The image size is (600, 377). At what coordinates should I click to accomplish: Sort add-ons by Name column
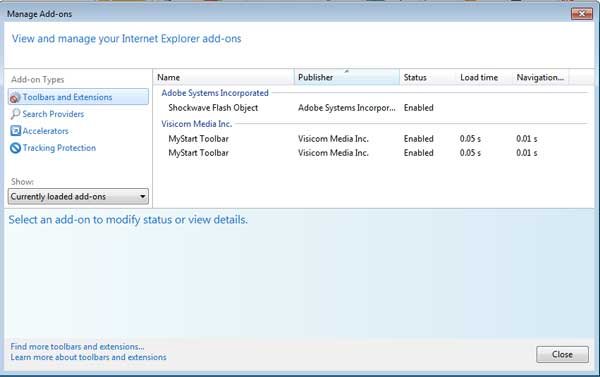pyautogui.click(x=223, y=77)
